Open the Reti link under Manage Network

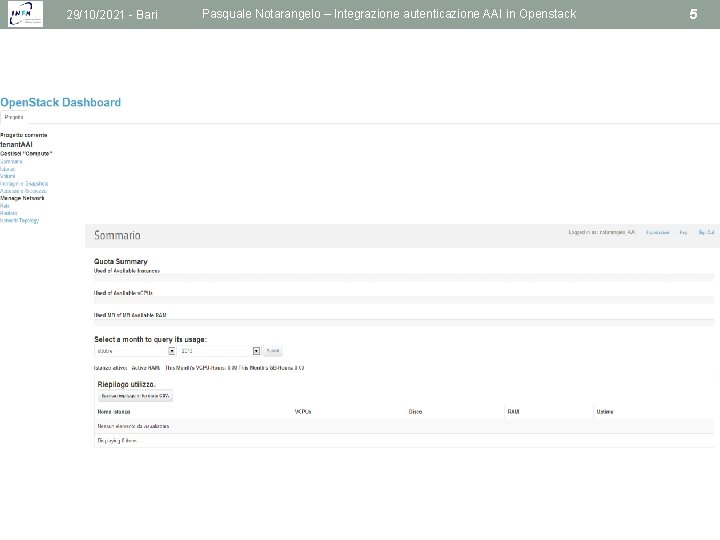tap(5, 206)
